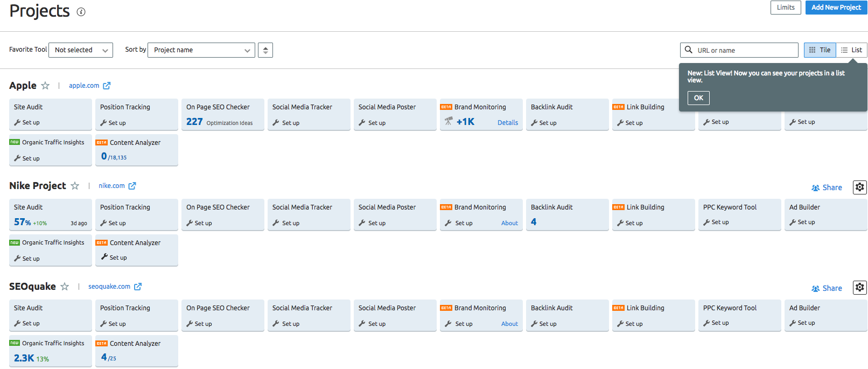The image size is (868, 369).
Task: Click Details in Apple Brand Monitoring
Action: click(x=508, y=123)
